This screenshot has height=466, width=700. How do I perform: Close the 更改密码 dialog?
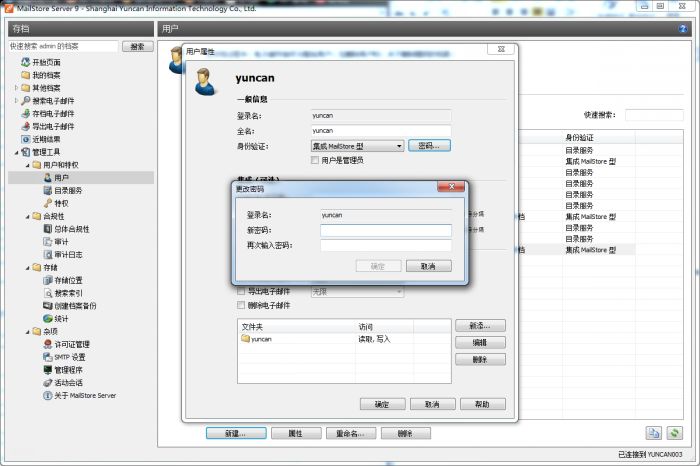click(x=451, y=187)
